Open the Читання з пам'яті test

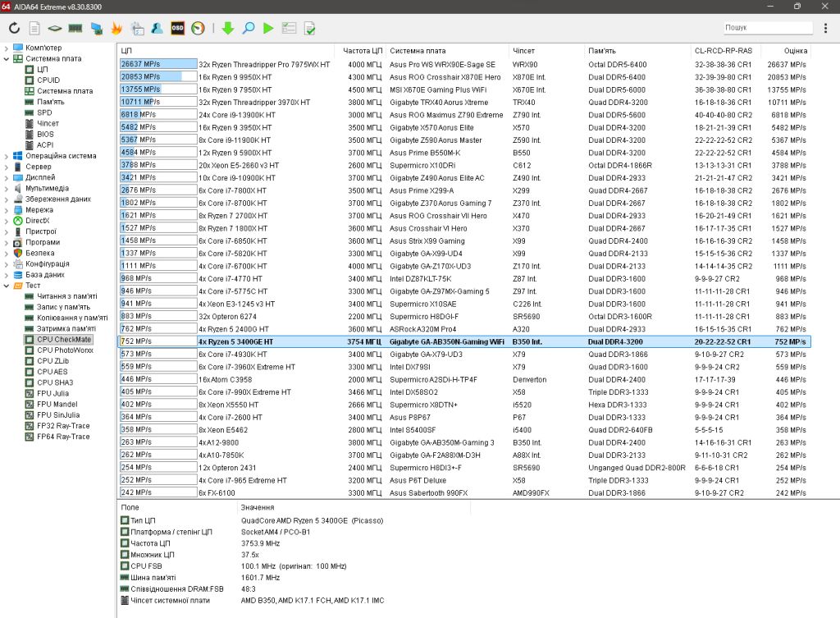tap(67, 295)
